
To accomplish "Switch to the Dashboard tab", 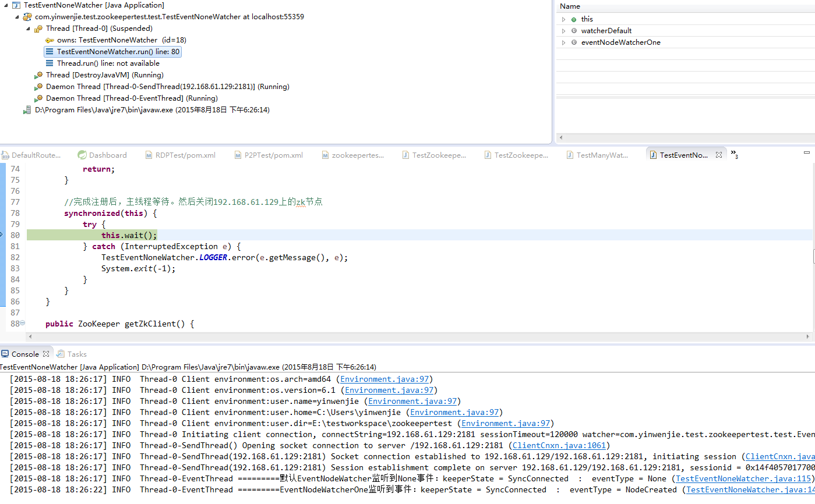I will [x=103, y=155].
